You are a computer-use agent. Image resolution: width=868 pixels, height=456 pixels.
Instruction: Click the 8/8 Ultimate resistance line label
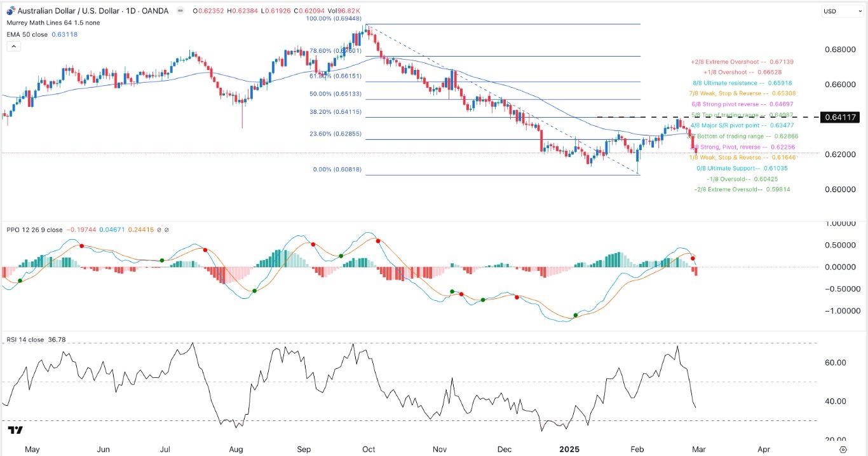(x=742, y=83)
